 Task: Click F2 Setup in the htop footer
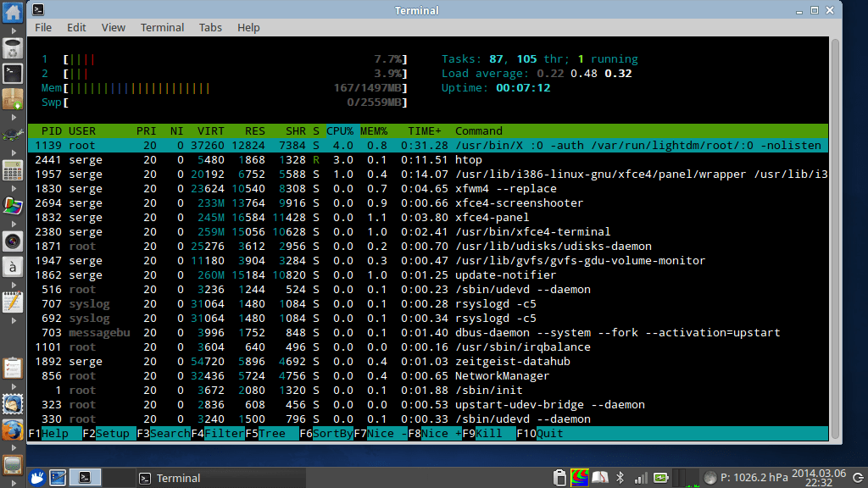pyautogui.click(x=109, y=433)
